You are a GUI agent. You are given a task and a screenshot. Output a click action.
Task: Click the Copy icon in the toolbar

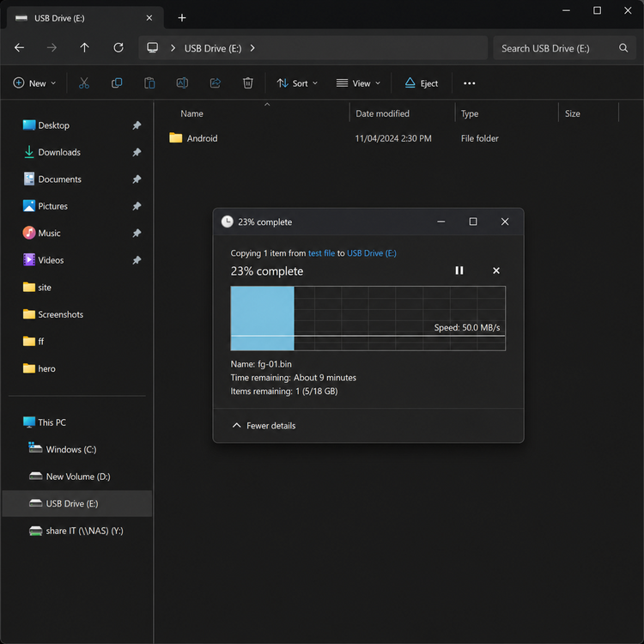pyautogui.click(x=117, y=83)
